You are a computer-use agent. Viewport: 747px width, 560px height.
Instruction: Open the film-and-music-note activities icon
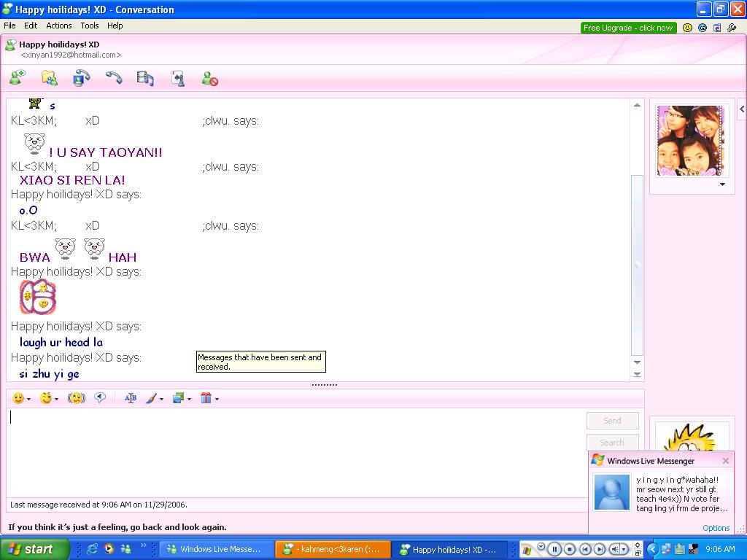(x=145, y=78)
